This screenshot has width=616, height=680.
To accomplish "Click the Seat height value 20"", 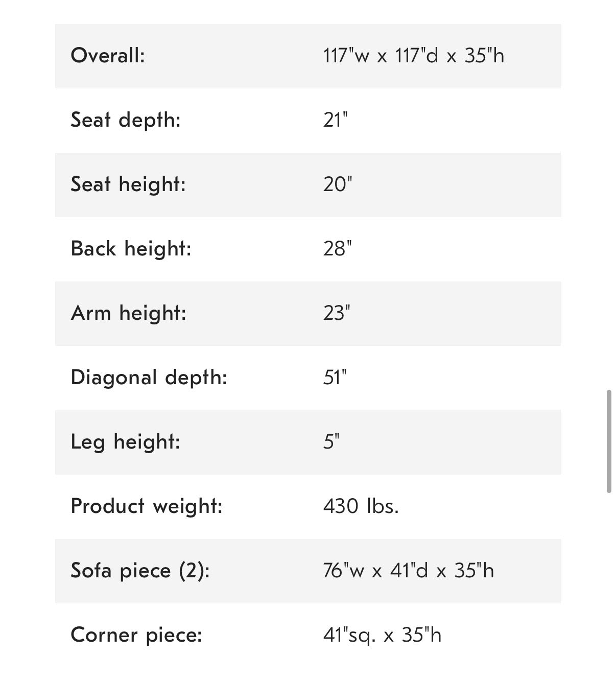I will click(338, 184).
